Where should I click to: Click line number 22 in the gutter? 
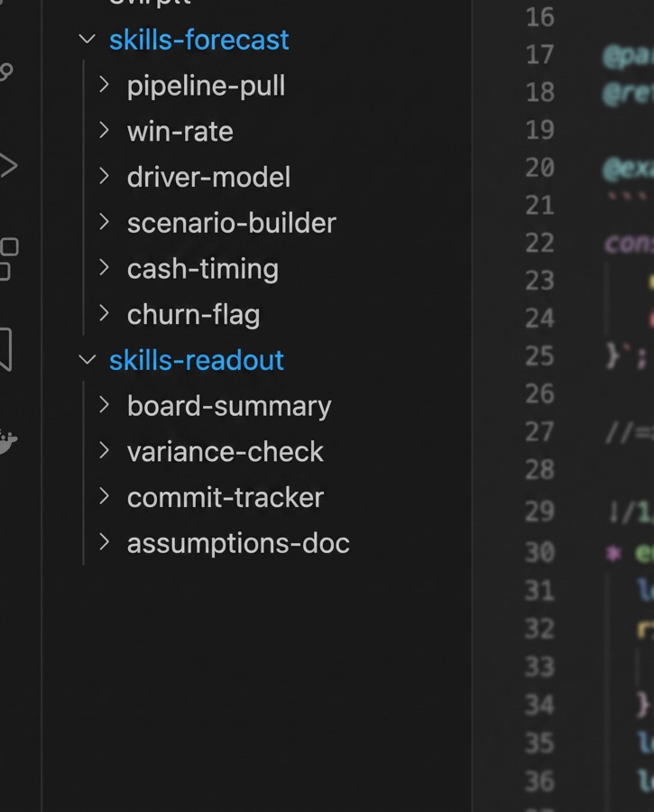[x=539, y=243]
